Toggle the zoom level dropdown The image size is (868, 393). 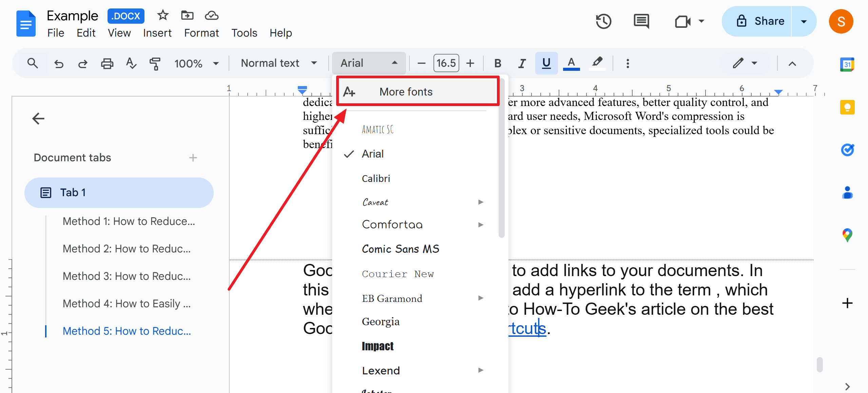coord(194,63)
